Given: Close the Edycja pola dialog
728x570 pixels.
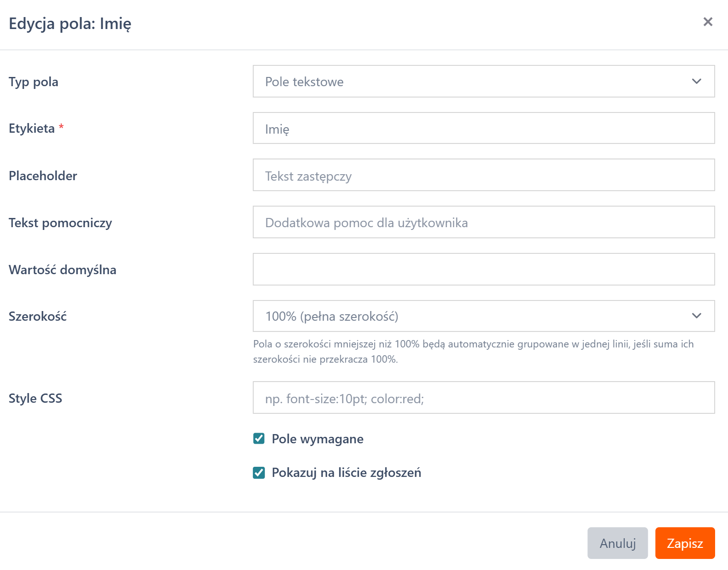Looking at the screenshot, I should pyautogui.click(x=708, y=22).
